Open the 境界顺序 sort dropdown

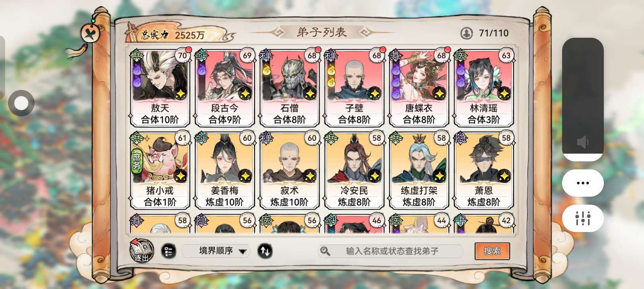(216, 251)
